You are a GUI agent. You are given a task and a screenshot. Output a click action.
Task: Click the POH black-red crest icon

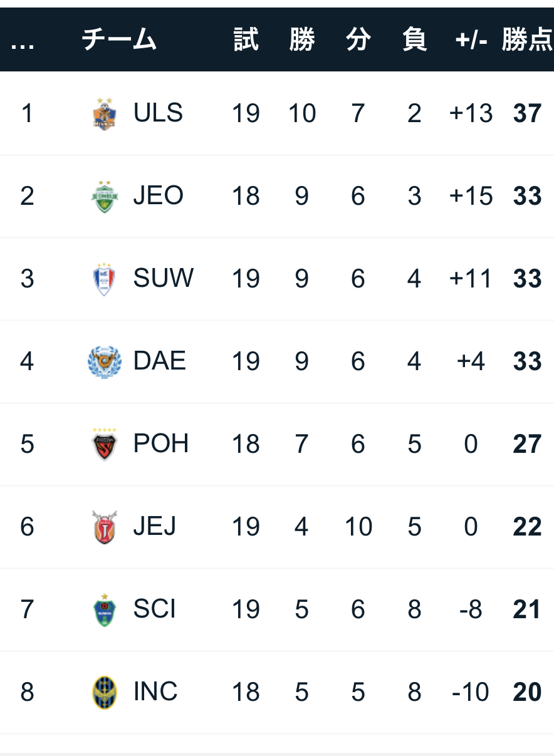104,445
